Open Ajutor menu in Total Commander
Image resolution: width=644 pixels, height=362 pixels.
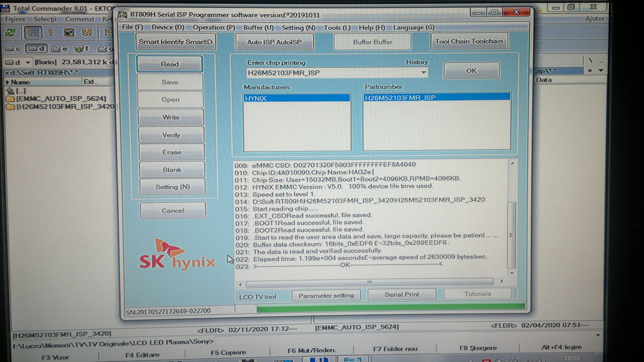coord(595,19)
